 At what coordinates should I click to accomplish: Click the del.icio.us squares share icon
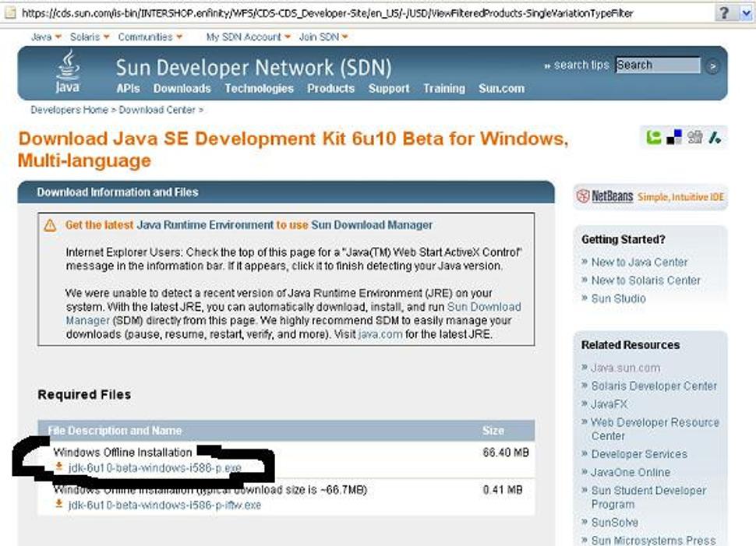tap(674, 138)
